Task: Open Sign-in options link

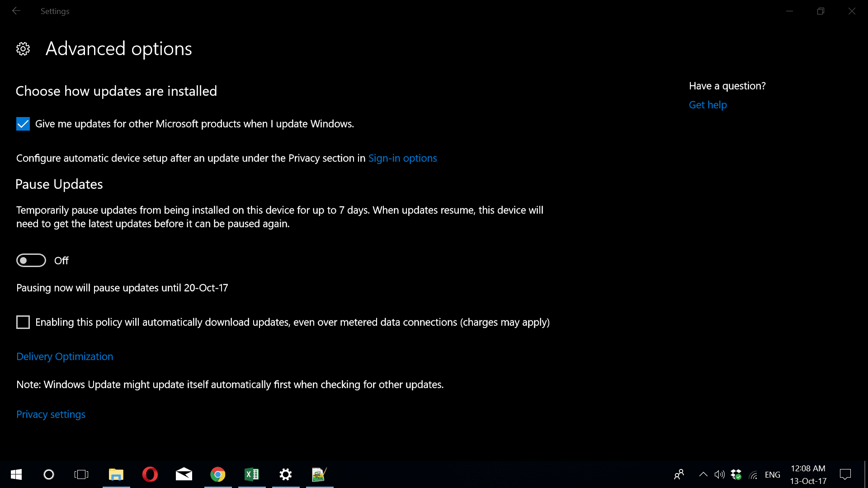Action: tap(402, 158)
